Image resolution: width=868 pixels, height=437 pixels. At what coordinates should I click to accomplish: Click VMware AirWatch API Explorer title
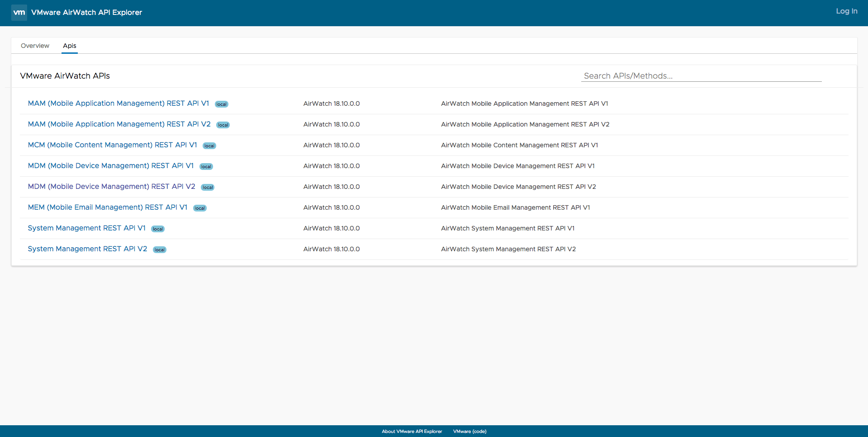click(86, 13)
